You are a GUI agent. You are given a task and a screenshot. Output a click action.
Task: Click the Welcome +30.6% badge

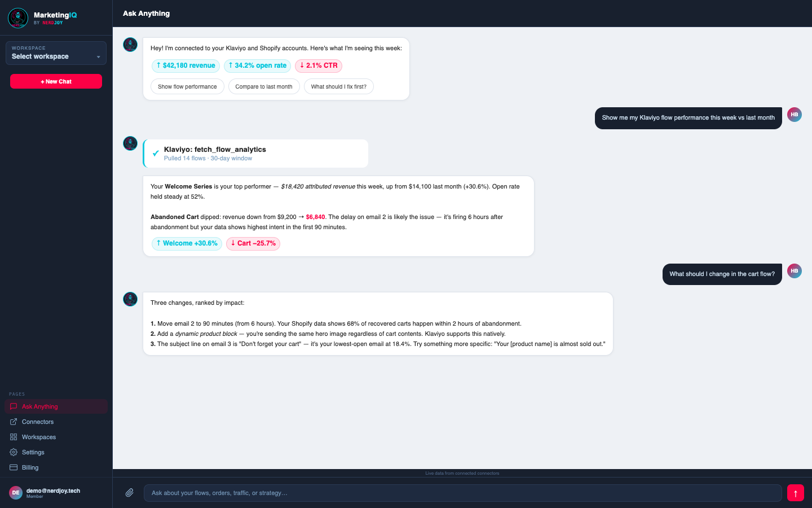pyautogui.click(x=187, y=243)
